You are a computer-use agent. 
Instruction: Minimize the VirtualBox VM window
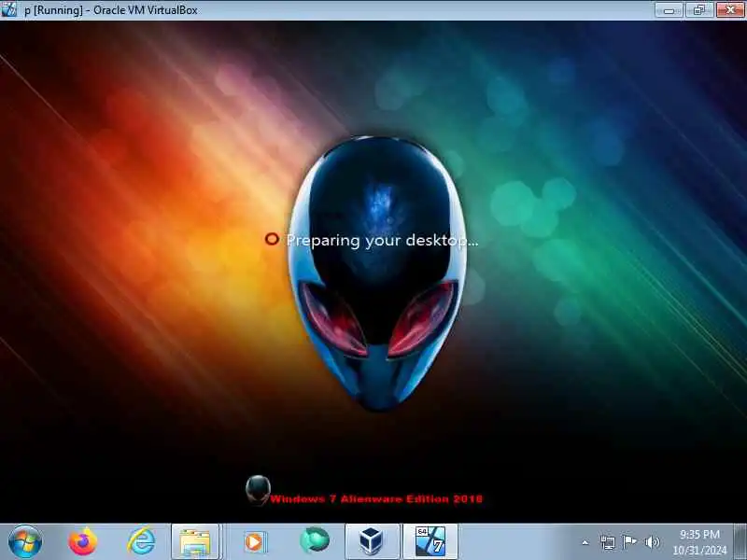[x=669, y=9]
